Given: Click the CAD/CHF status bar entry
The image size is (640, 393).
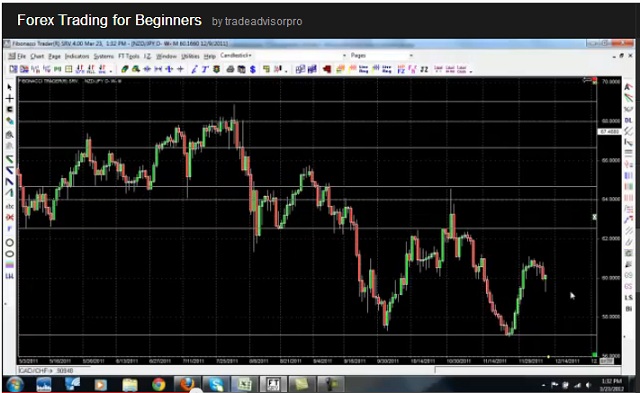Looking at the screenshot, I should click(x=47, y=371).
